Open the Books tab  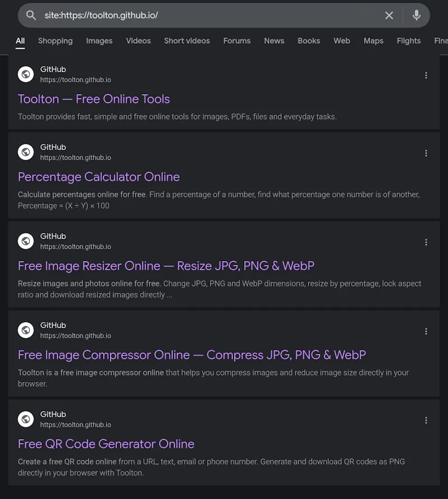click(309, 41)
